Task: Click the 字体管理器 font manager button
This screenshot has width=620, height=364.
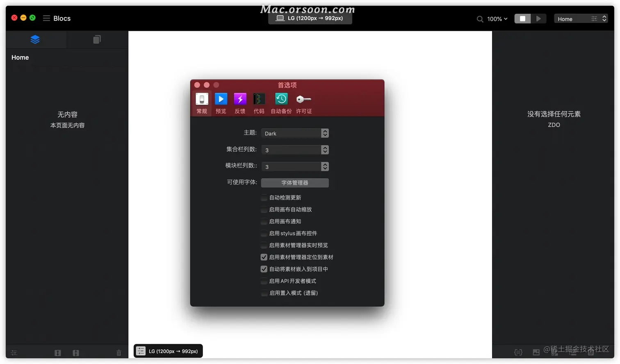Action: 295,183
